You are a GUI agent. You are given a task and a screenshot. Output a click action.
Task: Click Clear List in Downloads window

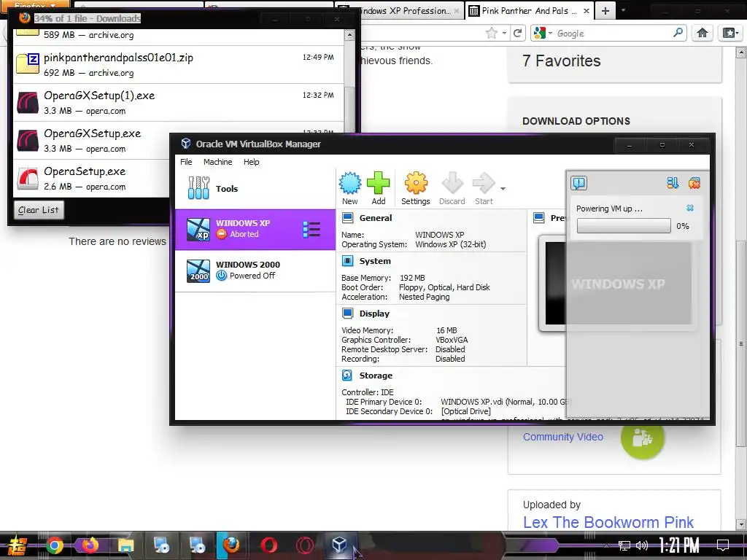[x=39, y=210]
